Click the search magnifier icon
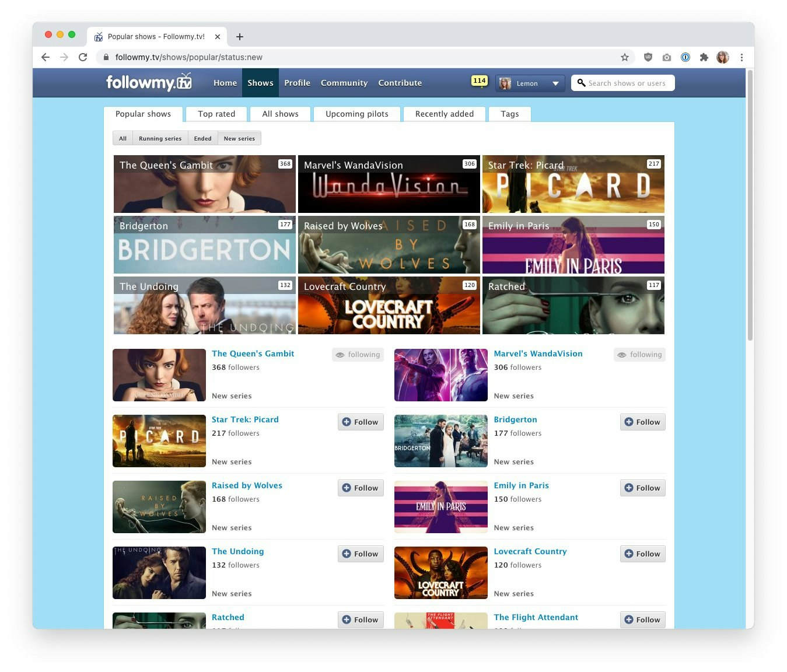This screenshot has width=787, height=672. click(x=581, y=83)
